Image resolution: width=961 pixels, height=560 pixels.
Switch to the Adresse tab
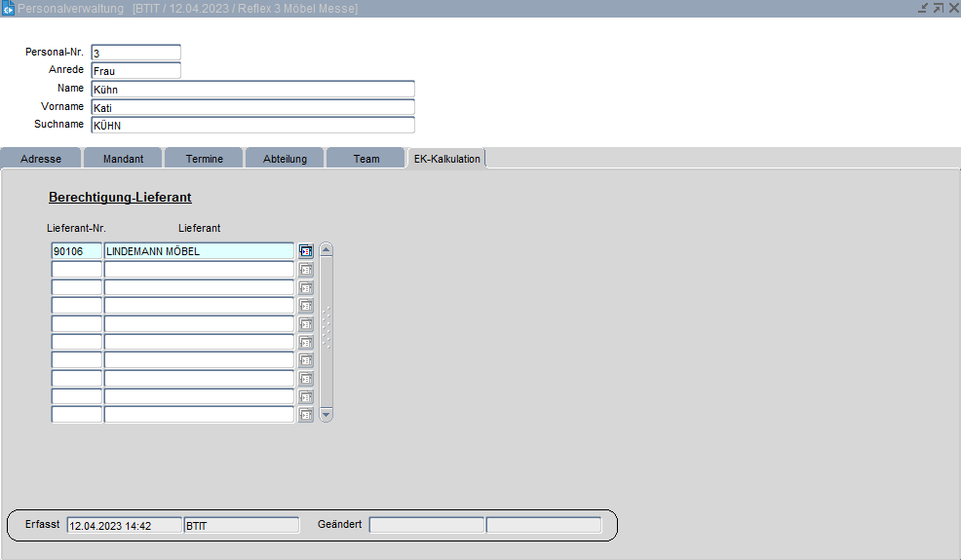(40, 159)
